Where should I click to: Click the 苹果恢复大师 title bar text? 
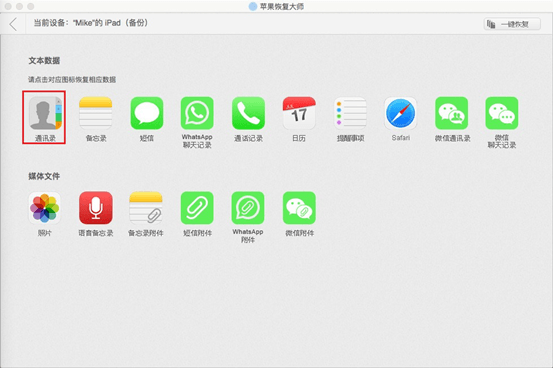click(281, 6)
